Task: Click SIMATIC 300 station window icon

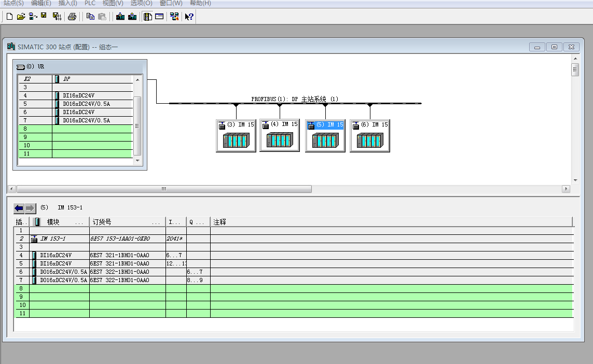Action: pyautogui.click(x=11, y=47)
